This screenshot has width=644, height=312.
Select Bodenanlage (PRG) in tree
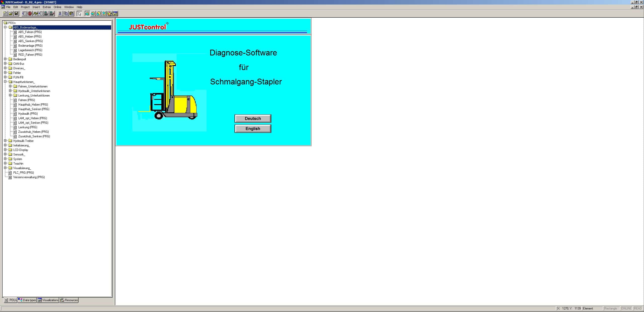(x=30, y=46)
